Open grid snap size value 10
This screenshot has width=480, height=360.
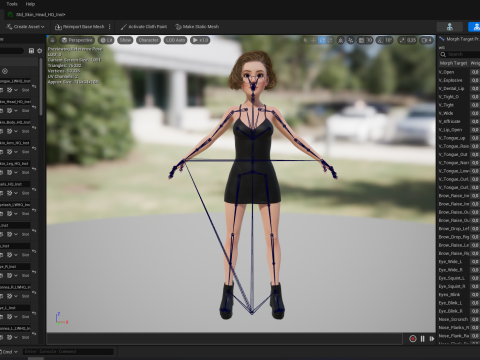(x=369, y=40)
